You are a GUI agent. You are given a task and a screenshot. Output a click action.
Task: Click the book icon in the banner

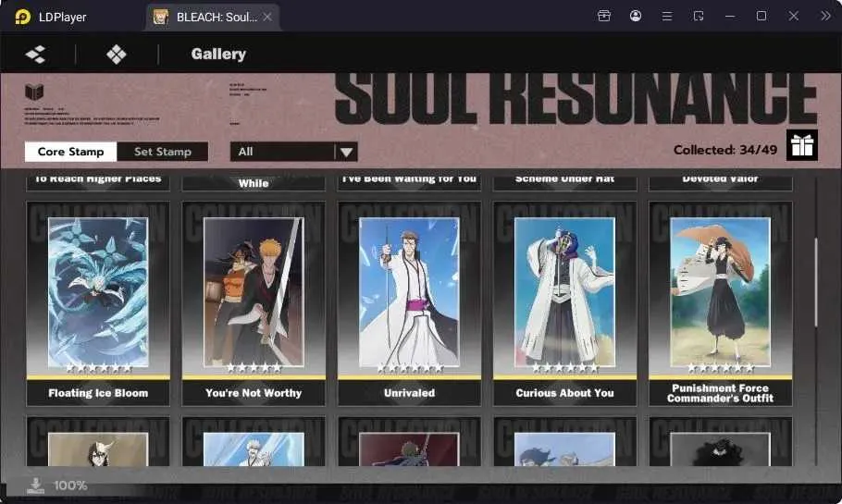(34, 92)
